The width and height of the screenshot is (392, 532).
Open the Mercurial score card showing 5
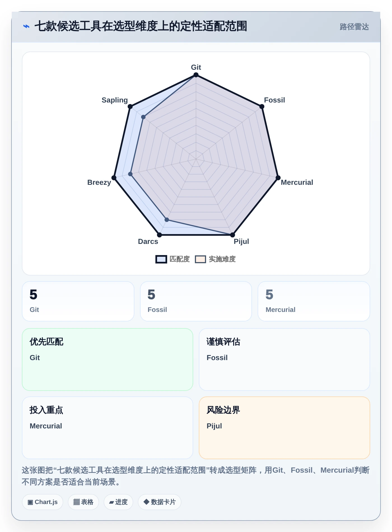[x=314, y=301]
